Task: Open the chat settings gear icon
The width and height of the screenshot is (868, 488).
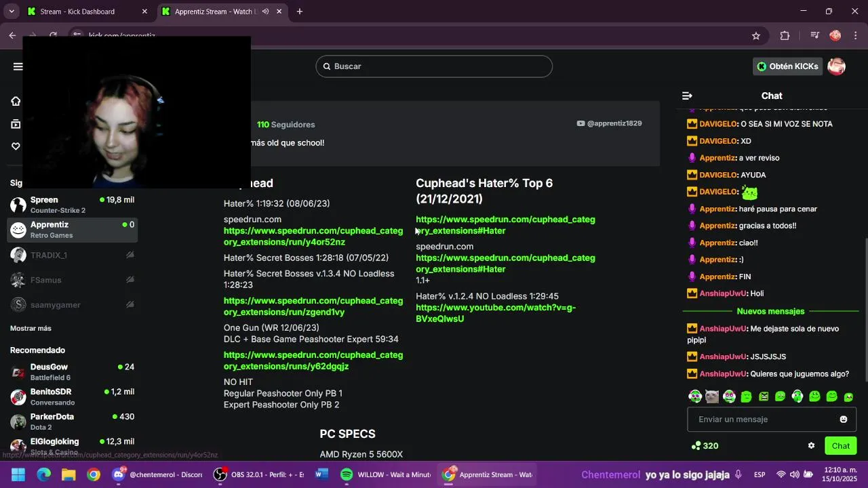Action: (811, 445)
